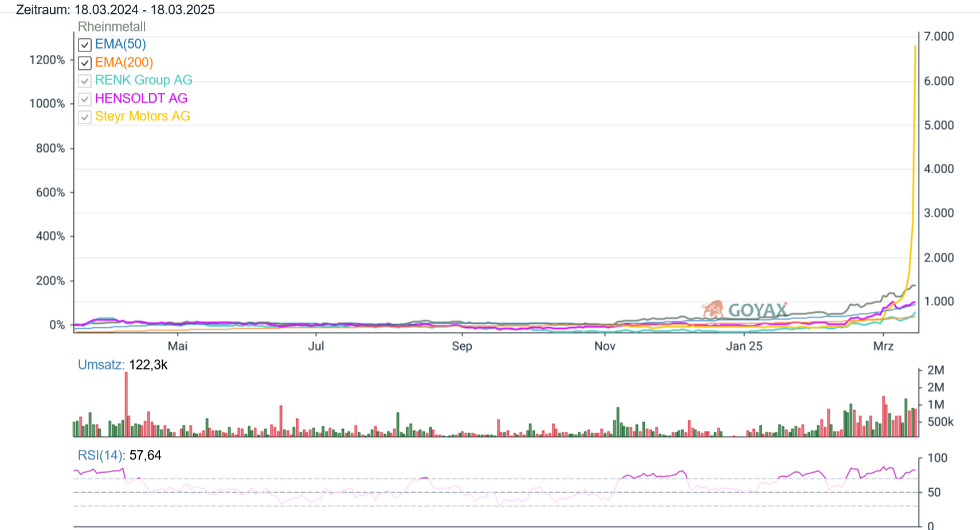Click the 600% left axis label
This screenshot has height=530, width=980.
pos(50,193)
